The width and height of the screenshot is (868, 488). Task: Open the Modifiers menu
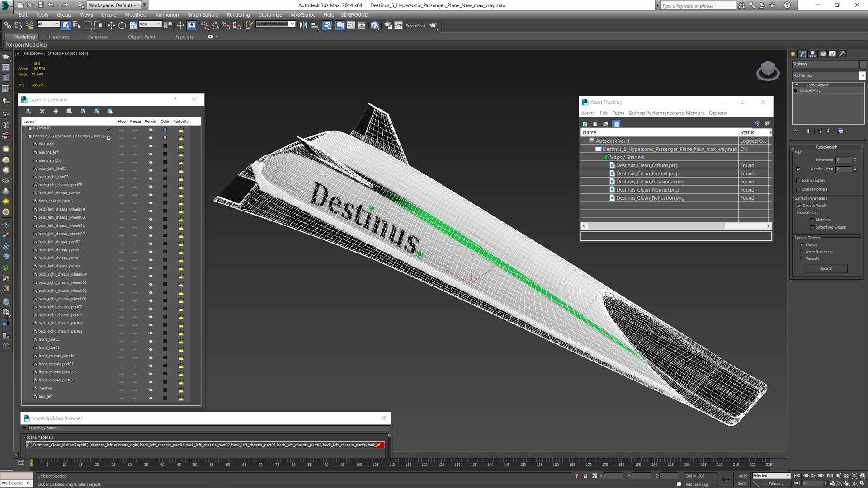tap(136, 15)
